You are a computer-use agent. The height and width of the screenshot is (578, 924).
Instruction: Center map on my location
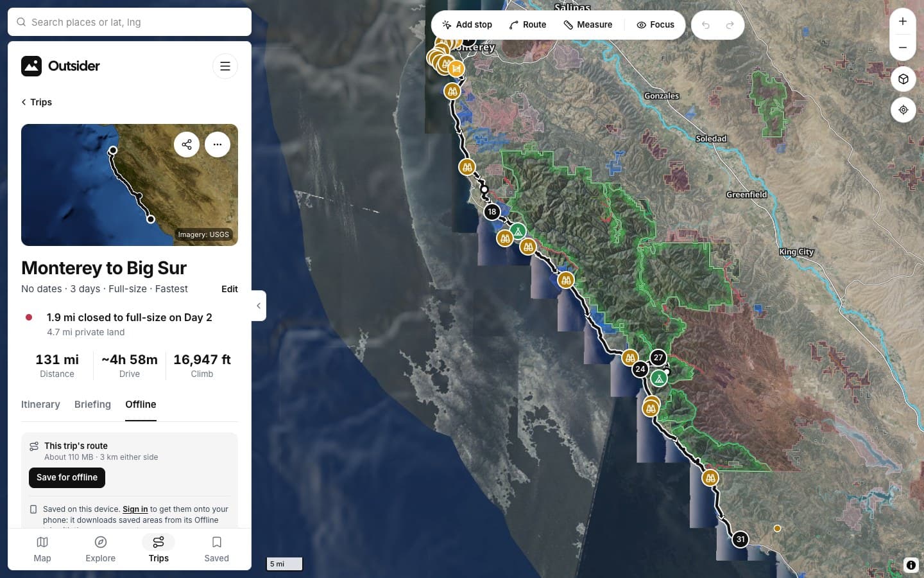pyautogui.click(x=903, y=110)
